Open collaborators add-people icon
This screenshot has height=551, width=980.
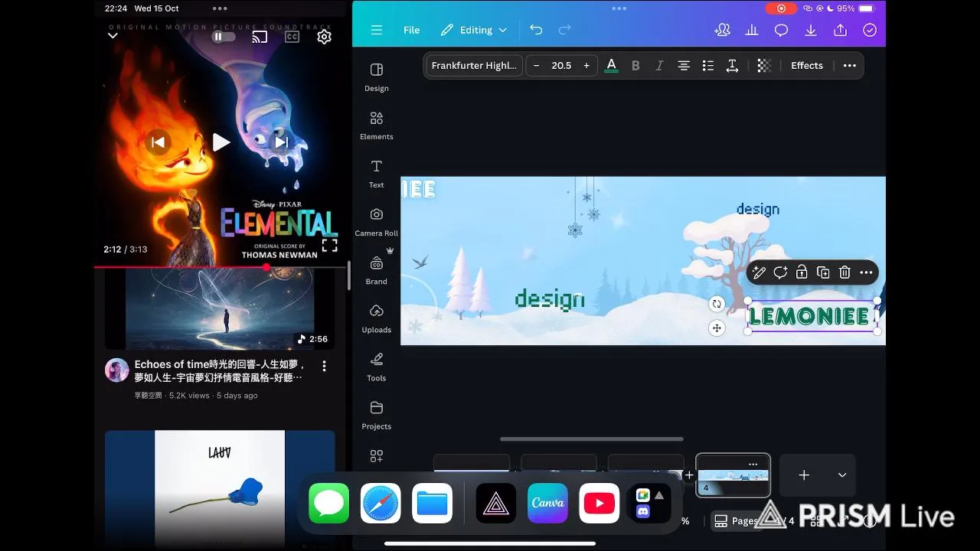[x=722, y=30]
